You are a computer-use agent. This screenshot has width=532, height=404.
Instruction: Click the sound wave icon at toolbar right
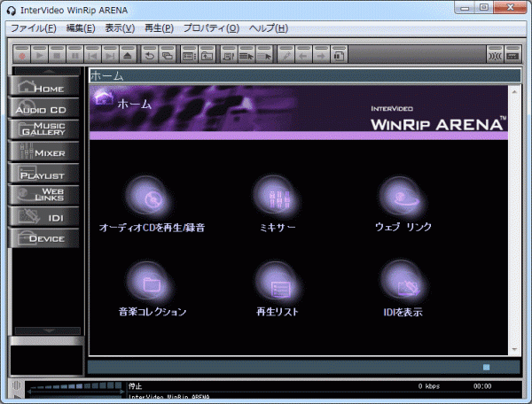tap(495, 55)
